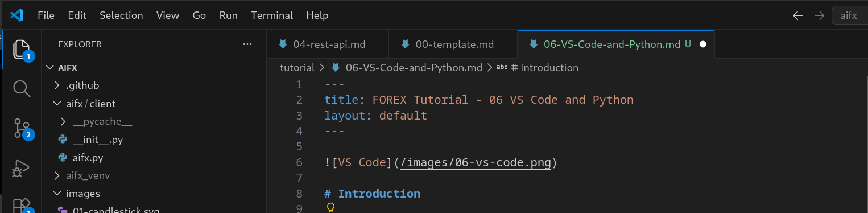Image resolution: width=868 pixels, height=213 pixels.
Task: Go back with the left arrow
Action: (797, 16)
